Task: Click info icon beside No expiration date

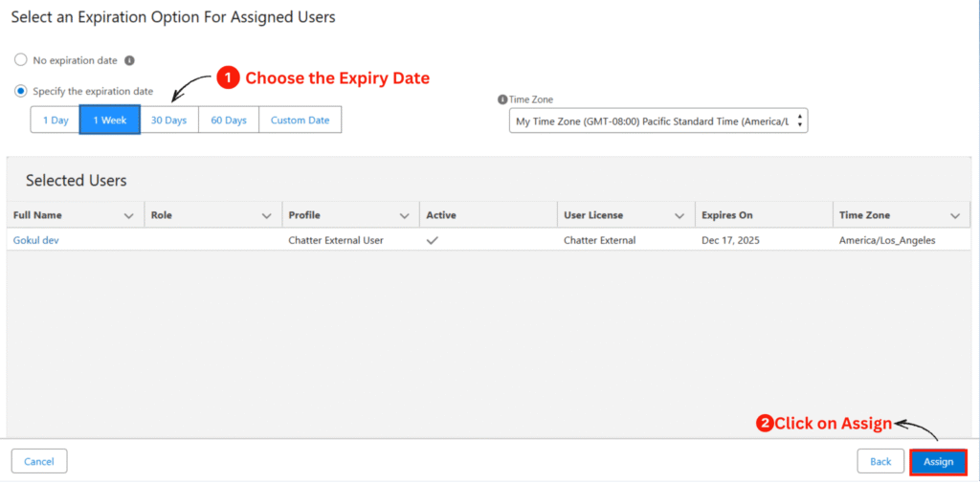Action: [x=129, y=60]
